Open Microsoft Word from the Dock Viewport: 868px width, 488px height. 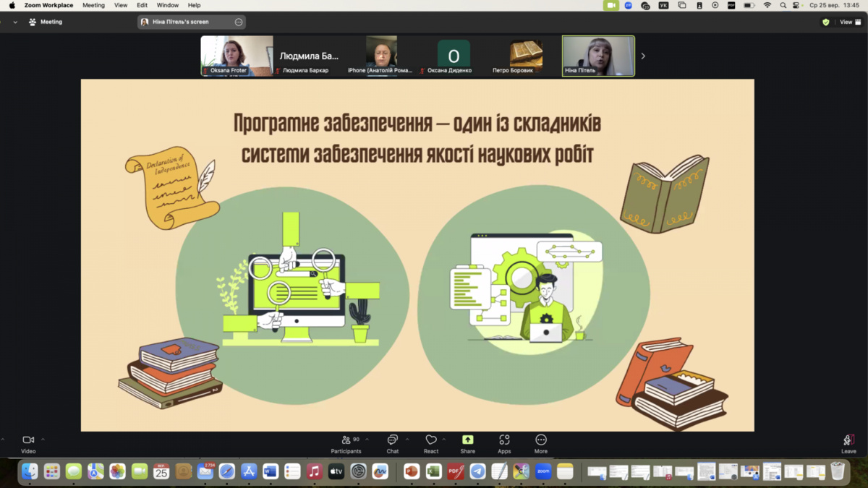(x=271, y=471)
